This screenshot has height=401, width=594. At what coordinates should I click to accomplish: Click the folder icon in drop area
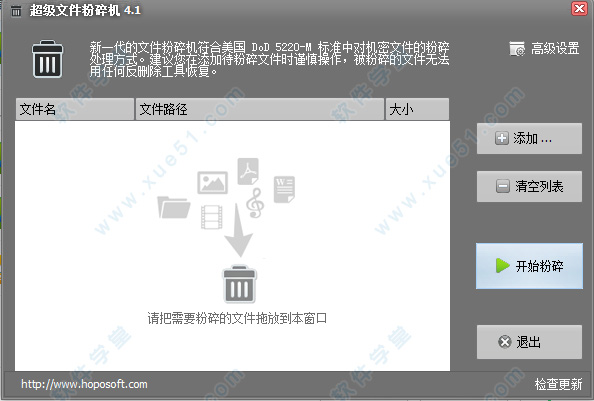click(174, 207)
